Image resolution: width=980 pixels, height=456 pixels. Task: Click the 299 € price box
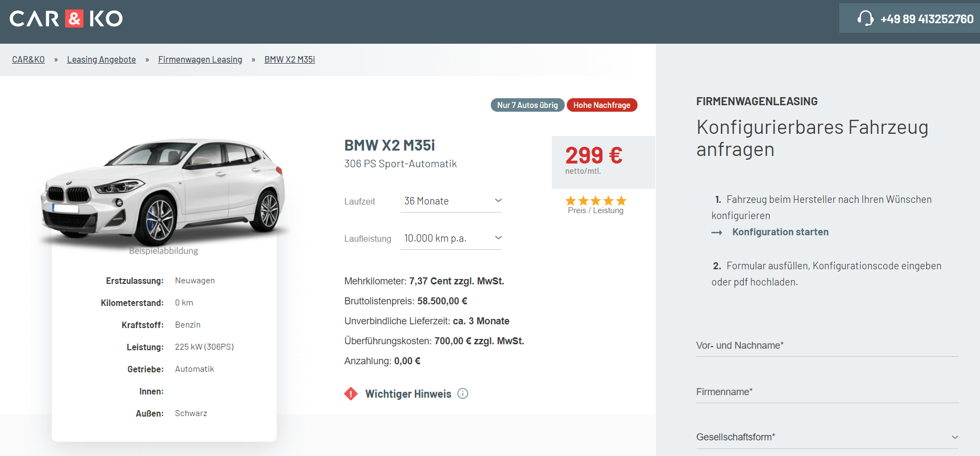[603, 162]
